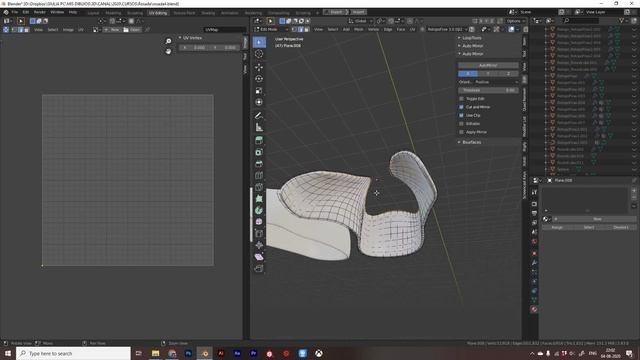Adjust the Threshold slider
This screenshot has height=360, width=640.
(x=488, y=90)
